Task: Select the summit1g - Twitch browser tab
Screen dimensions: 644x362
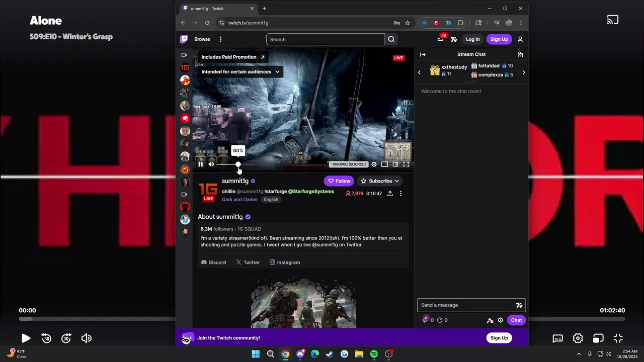Action: pyautogui.click(x=218, y=9)
